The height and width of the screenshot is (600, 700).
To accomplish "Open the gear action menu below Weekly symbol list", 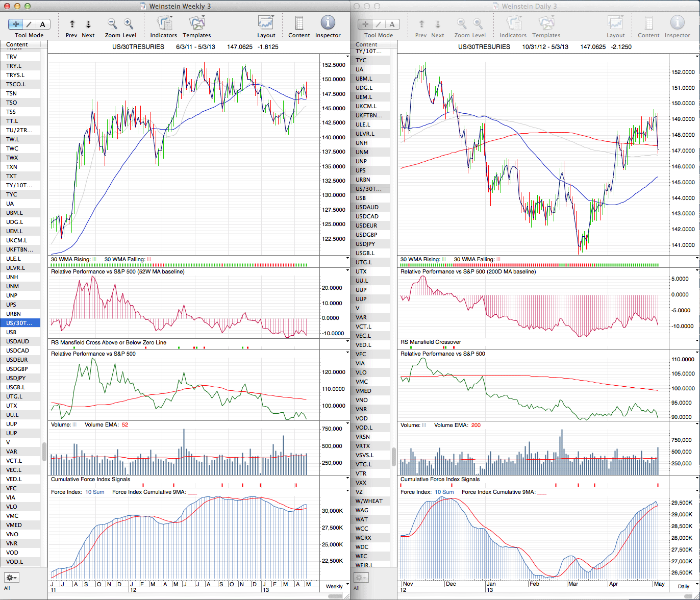I will click(x=11, y=578).
